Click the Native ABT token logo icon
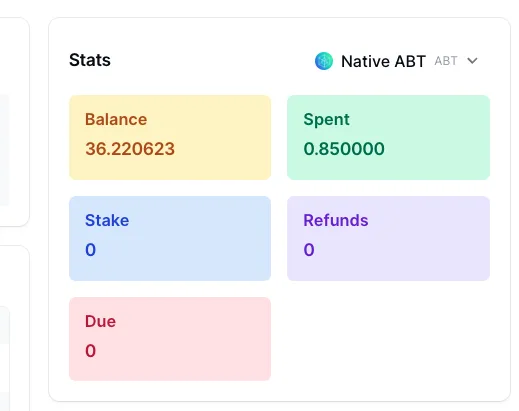Viewport: 519px width, 411px height. coord(324,61)
